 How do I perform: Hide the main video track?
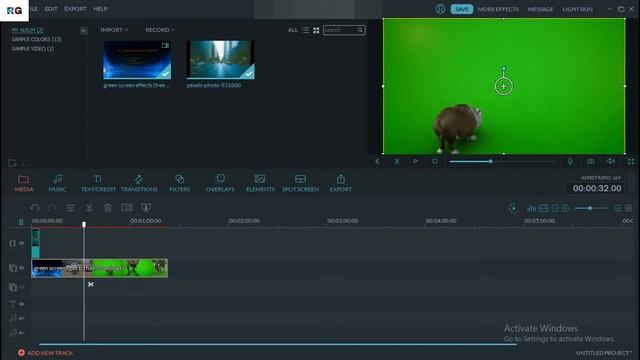coord(22,243)
